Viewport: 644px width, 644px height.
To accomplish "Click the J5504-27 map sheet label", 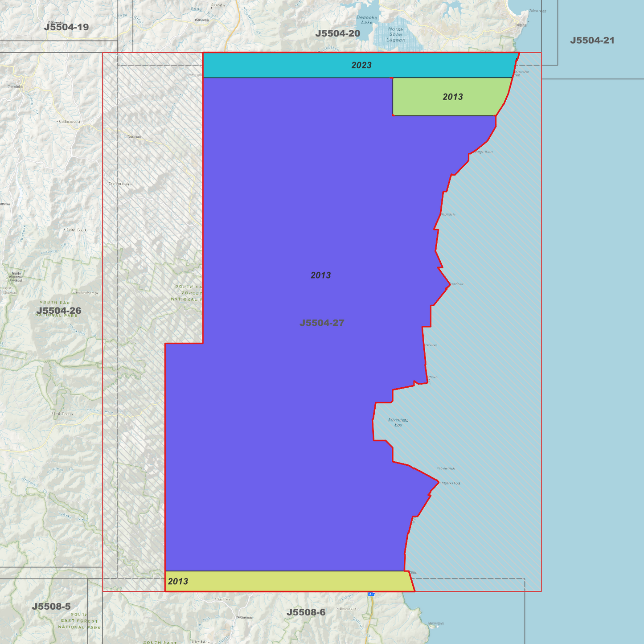I will (x=322, y=323).
